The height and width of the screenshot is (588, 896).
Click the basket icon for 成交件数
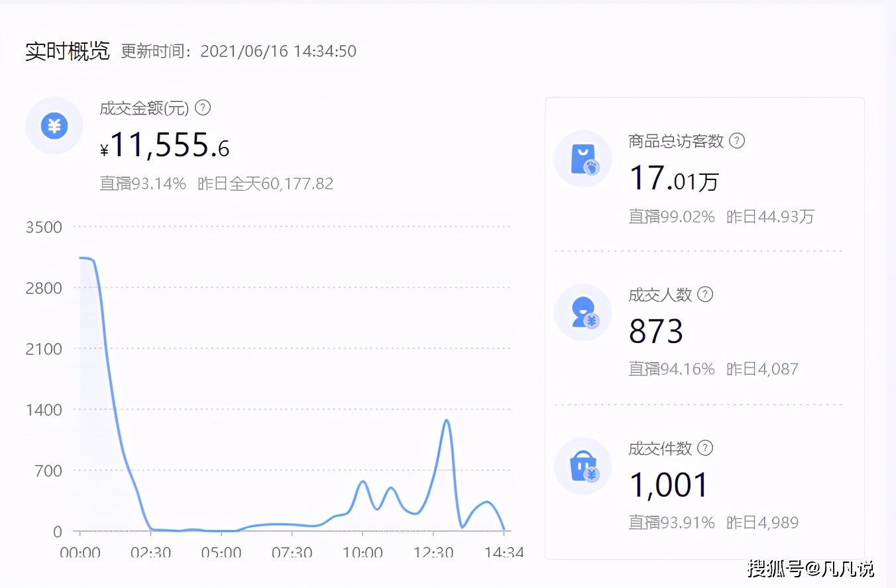pos(583,466)
